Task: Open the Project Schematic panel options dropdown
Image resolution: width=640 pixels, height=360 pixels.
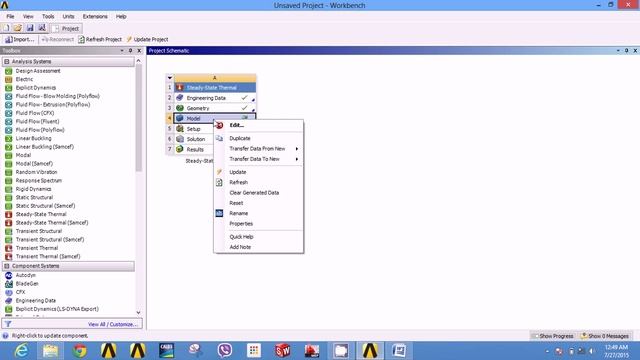Action: click(618, 51)
